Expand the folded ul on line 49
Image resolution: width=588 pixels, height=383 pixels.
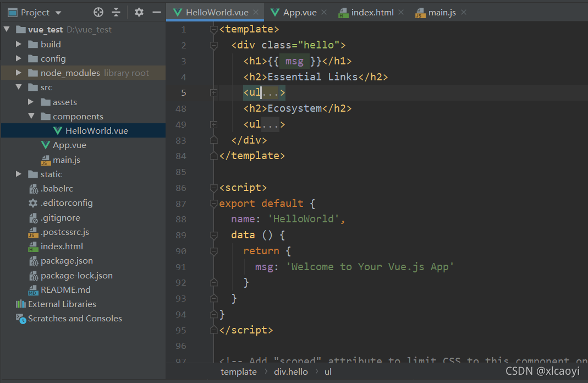[x=214, y=124]
